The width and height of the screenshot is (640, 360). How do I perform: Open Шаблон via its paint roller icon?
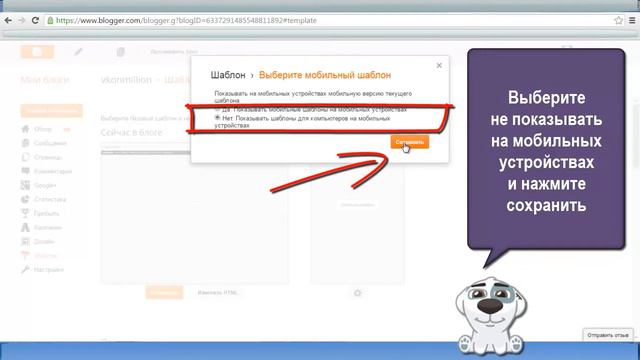pyautogui.click(x=25, y=256)
